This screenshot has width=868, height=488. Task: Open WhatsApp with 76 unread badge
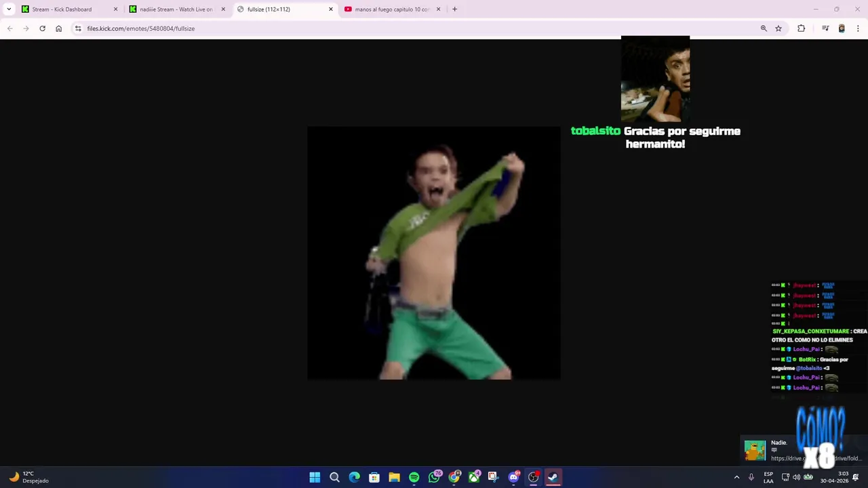pyautogui.click(x=434, y=477)
